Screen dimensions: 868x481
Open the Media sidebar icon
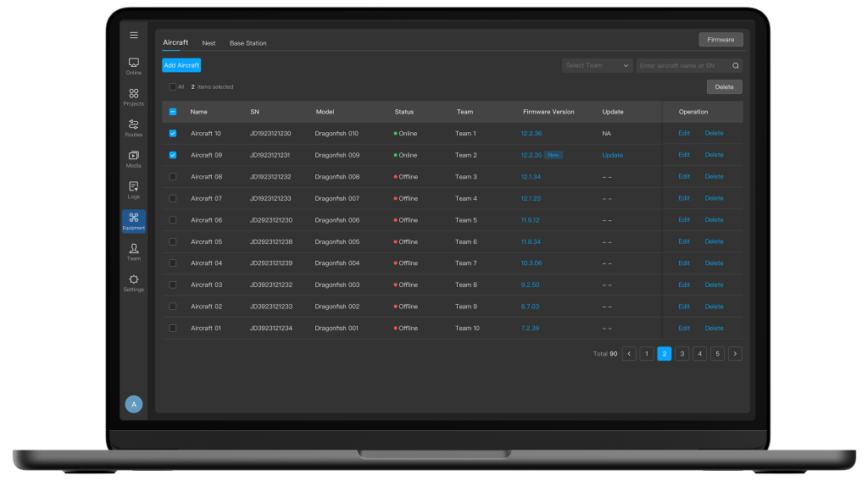pyautogui.click(x=134, y=158)
